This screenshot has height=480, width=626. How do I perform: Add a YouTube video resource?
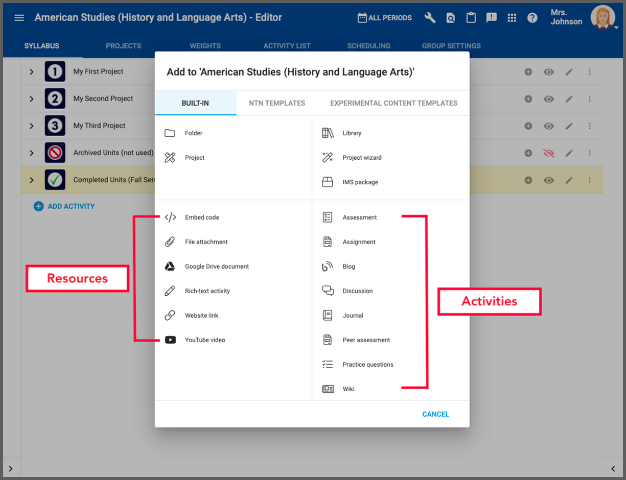click(x=204, y=339)
